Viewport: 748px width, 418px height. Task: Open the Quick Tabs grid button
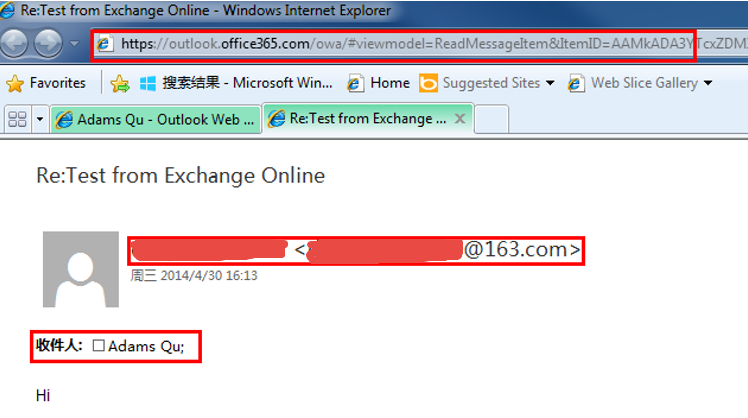pos(18,119)
